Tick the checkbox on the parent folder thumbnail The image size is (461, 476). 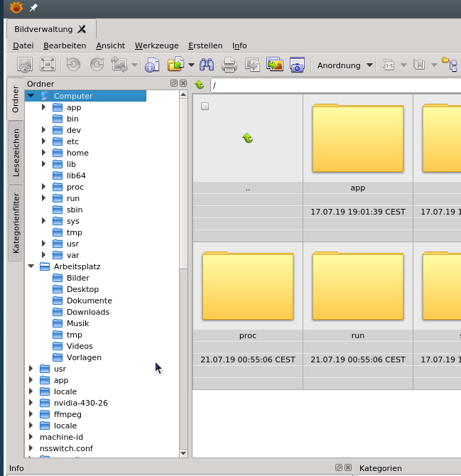(x=205, y=107)
